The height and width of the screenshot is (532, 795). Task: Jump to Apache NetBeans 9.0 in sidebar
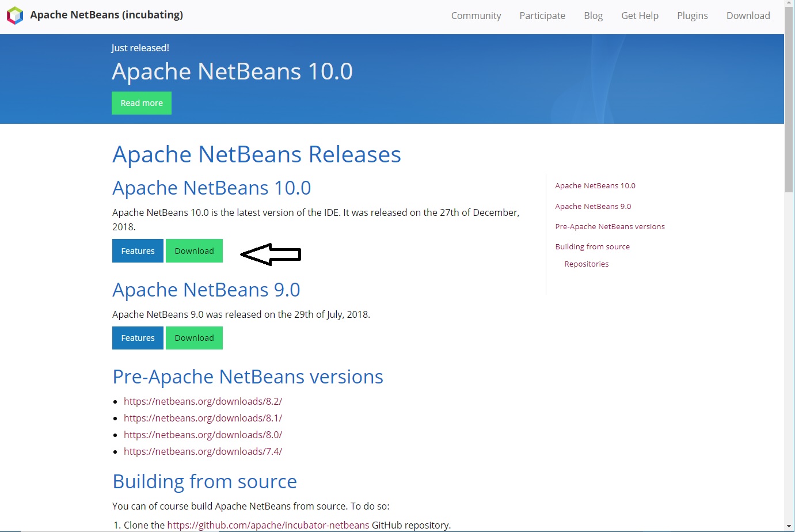point(593,207)
